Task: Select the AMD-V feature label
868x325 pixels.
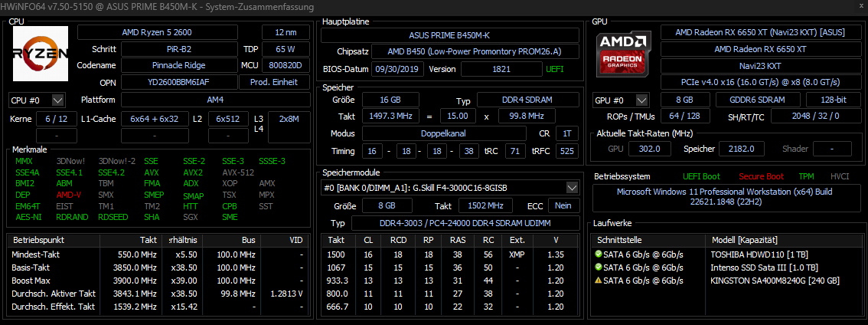Action: [69, 195]
